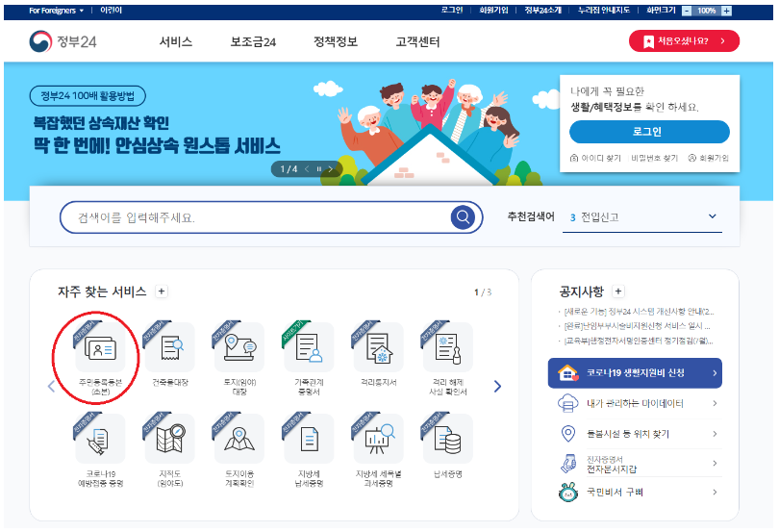
Task: Click the magnifier search icon button
Action: click(x=464, y=216)
